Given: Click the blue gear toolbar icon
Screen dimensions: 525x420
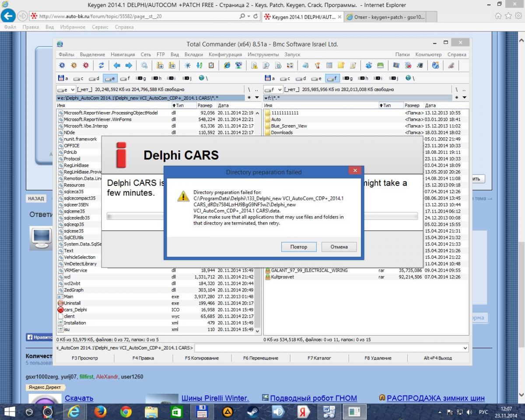Looking at the screenshot, I should 62,65.
